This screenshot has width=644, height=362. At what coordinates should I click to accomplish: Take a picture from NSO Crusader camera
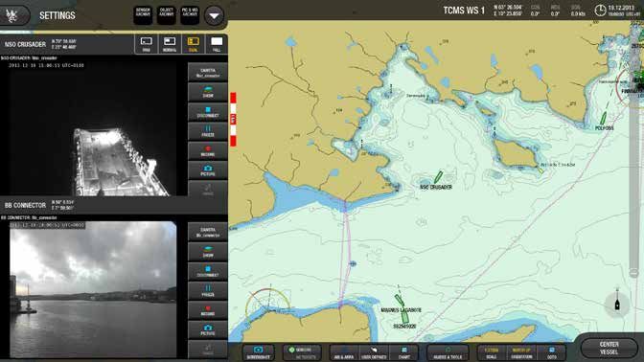coord(208,170)
